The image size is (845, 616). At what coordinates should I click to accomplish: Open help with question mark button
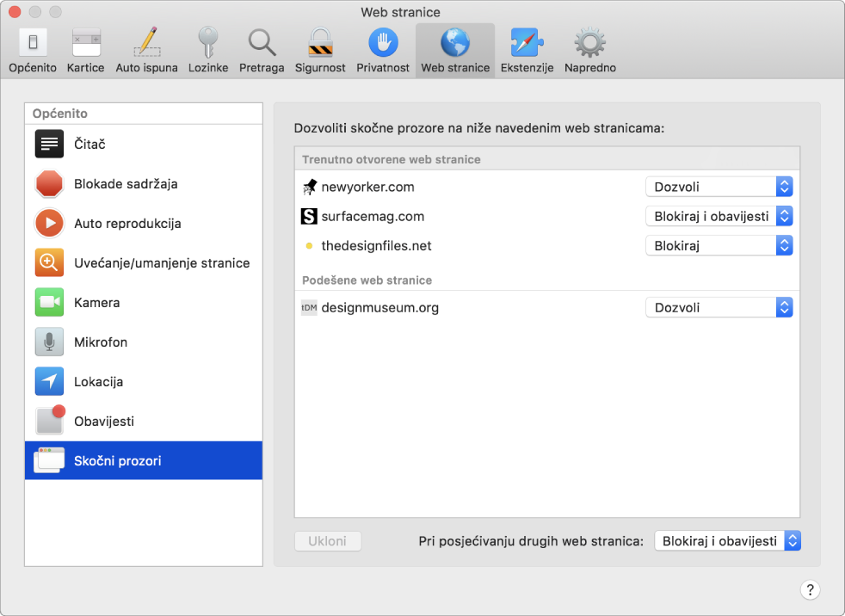810,589
